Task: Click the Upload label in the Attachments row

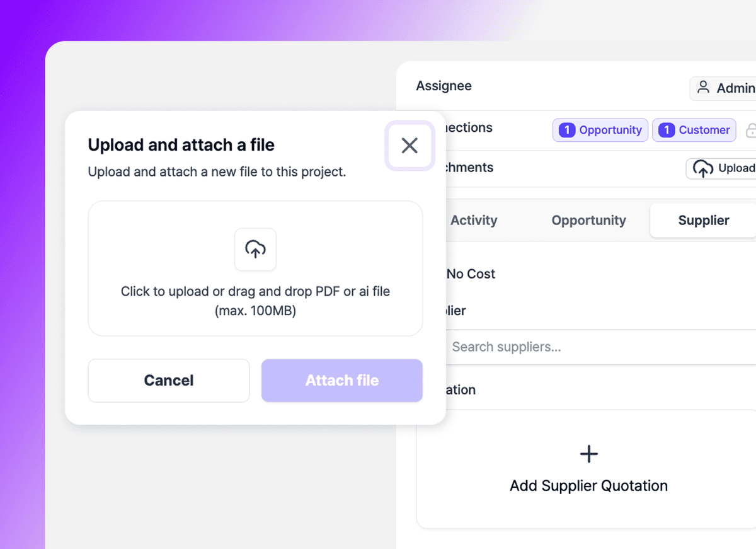Action: (x=736, y=168)
